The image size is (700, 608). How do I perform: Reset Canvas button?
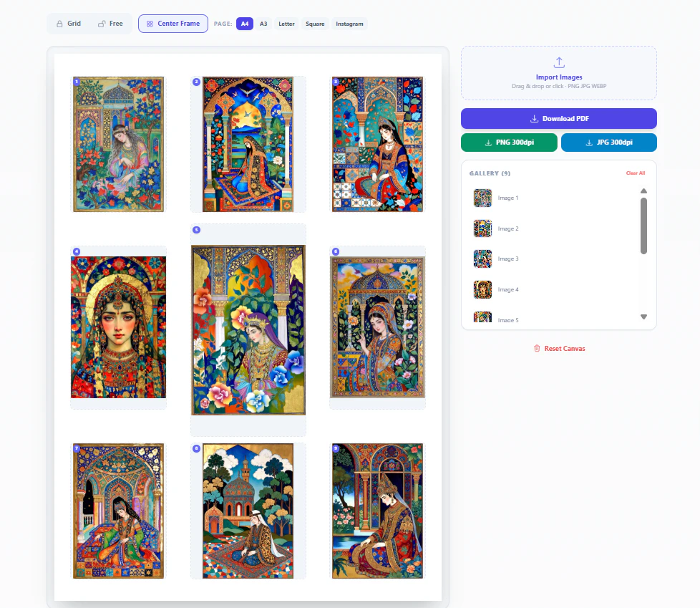560,349
